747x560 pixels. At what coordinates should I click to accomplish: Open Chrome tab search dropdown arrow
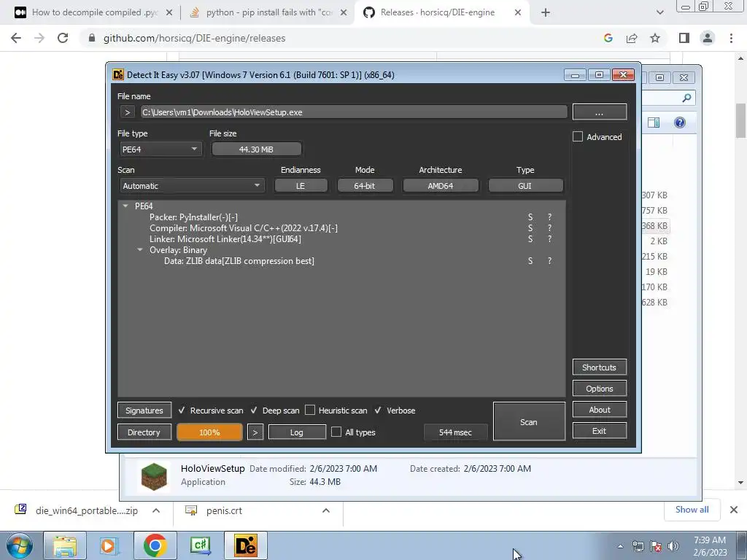coord(659,13)
